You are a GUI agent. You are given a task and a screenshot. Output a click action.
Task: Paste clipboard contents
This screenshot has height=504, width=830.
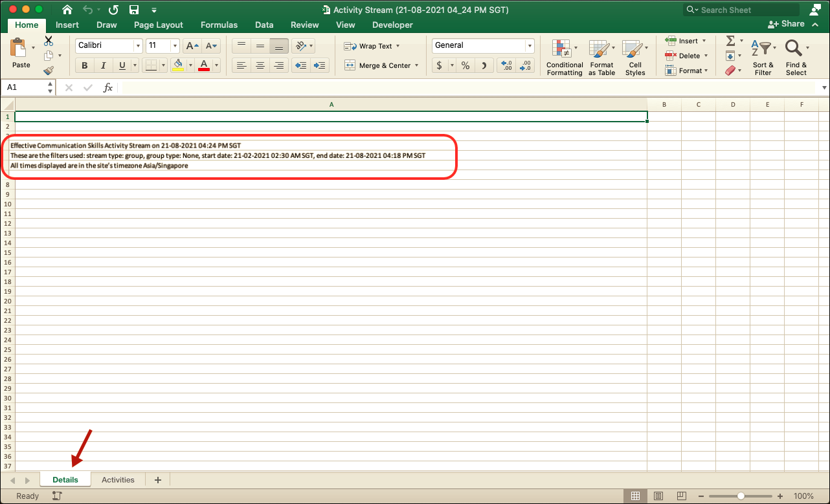coord(21,53)
